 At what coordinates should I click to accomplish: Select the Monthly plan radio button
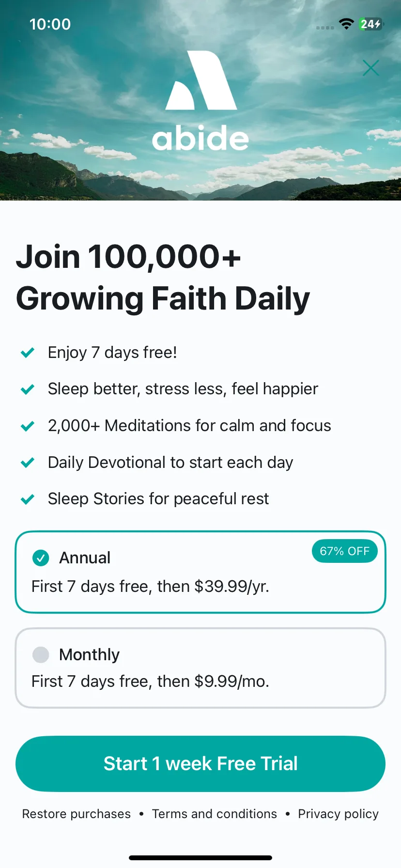pyautogui.click(x=41, y=654)
